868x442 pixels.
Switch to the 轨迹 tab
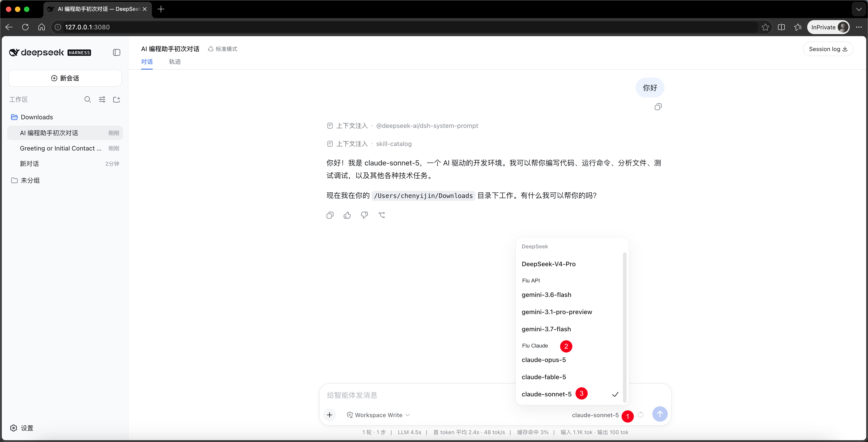[175, 62]
